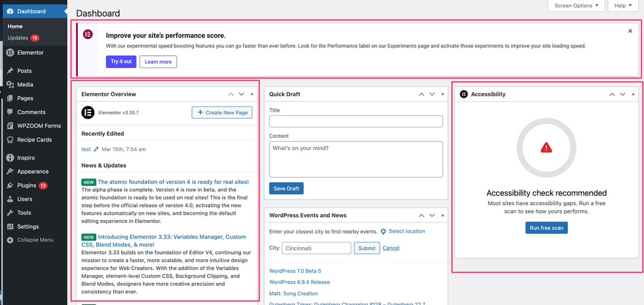This screenshot has width=644, height=305.
Task: Click the Tools wrench icon
Action: pos(10,213)
